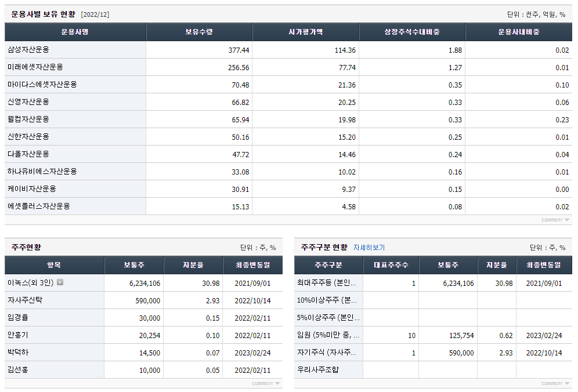Select the 자기주식 (자사주... row

[x=433, y=352]
